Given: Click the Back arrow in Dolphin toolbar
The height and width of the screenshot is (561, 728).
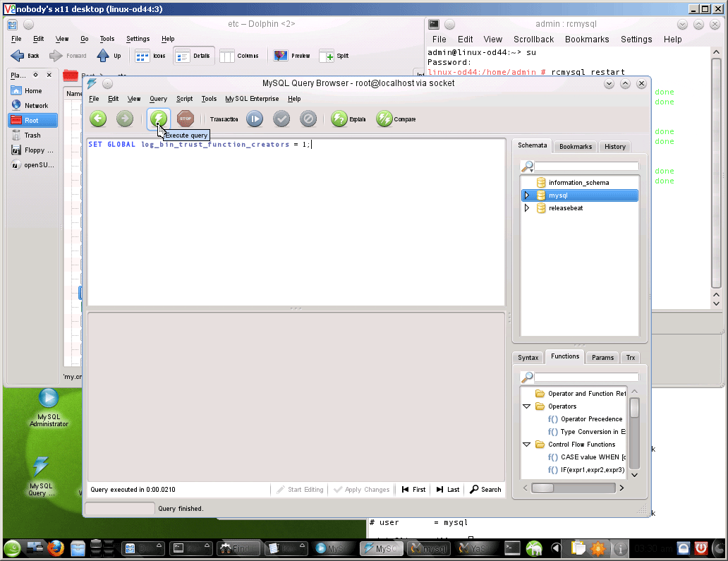Looking at the screenshot, I should [x=25, y=56].
